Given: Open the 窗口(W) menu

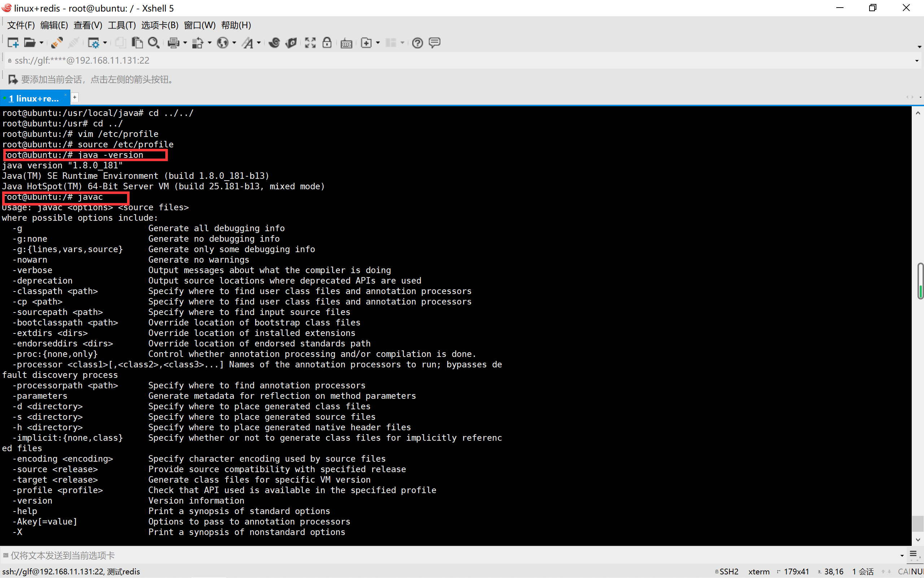Looking at the screenshot, I should (x=200, y=25).
